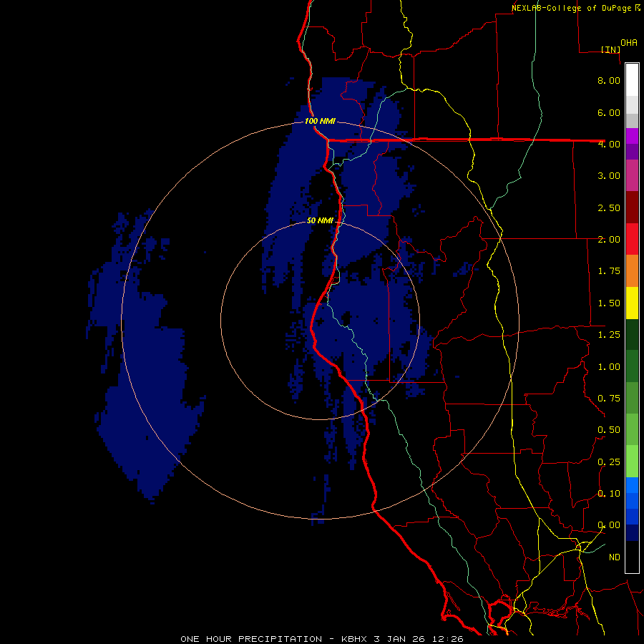The height and width of the screenshot is (644, 644).
Task: Click the KBHX radar site identifier
Action: pyautogui.click(x=354, y=639)
